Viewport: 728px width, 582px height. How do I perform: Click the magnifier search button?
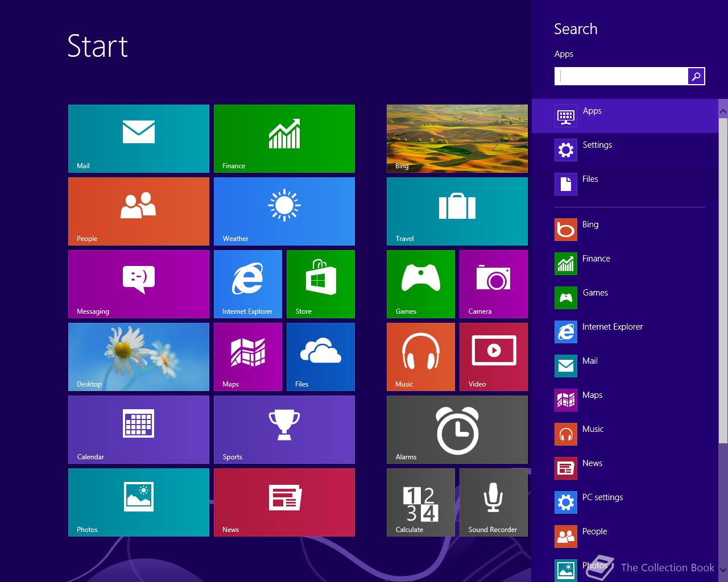pos(697,76)
